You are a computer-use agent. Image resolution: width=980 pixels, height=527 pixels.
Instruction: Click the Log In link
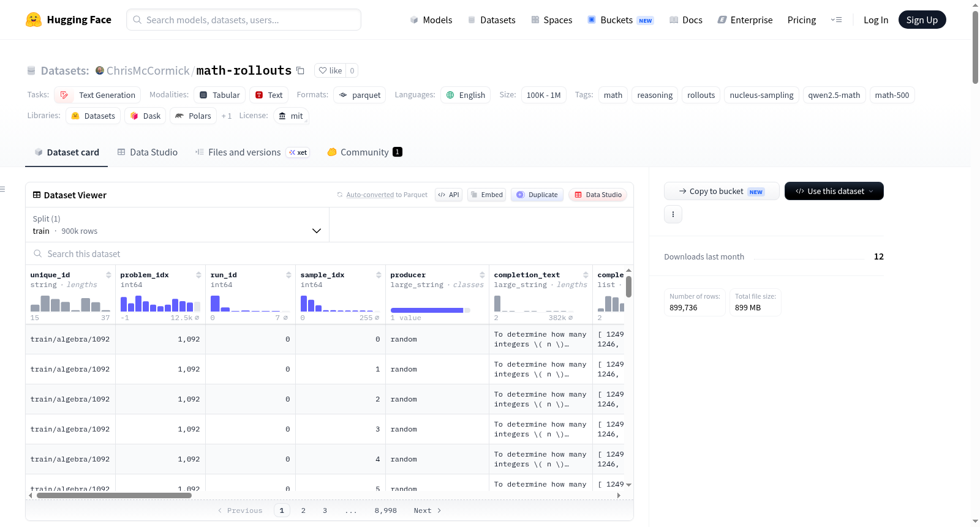click(x=876, y=20)
